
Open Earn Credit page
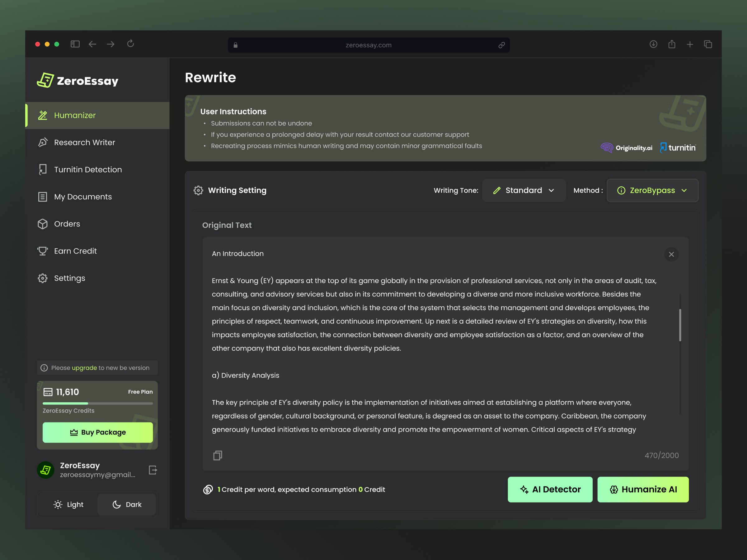click(x=75, y=251)
